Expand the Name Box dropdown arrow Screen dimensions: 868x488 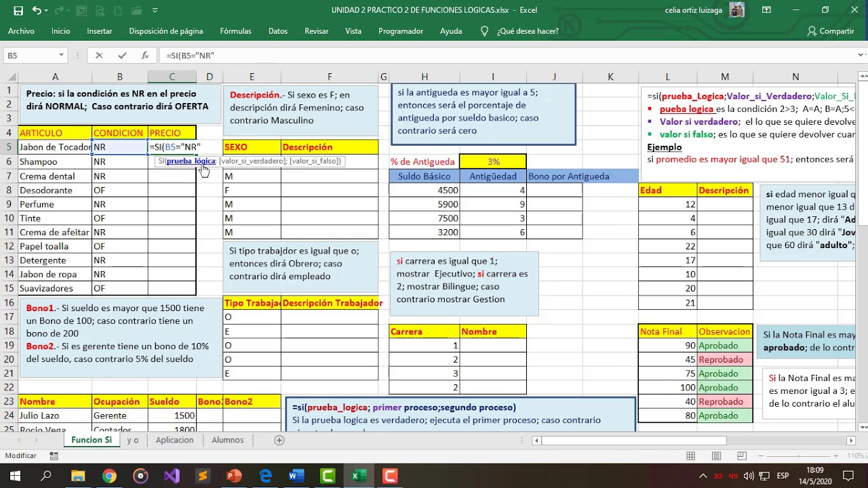pyautogui.click(x=61, y=56)
